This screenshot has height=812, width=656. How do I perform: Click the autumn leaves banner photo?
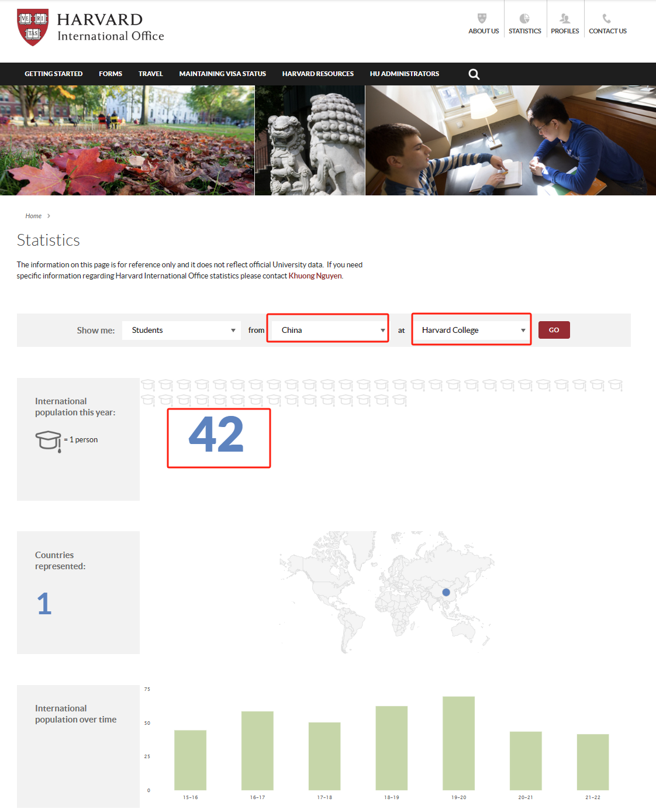(127, 140)
